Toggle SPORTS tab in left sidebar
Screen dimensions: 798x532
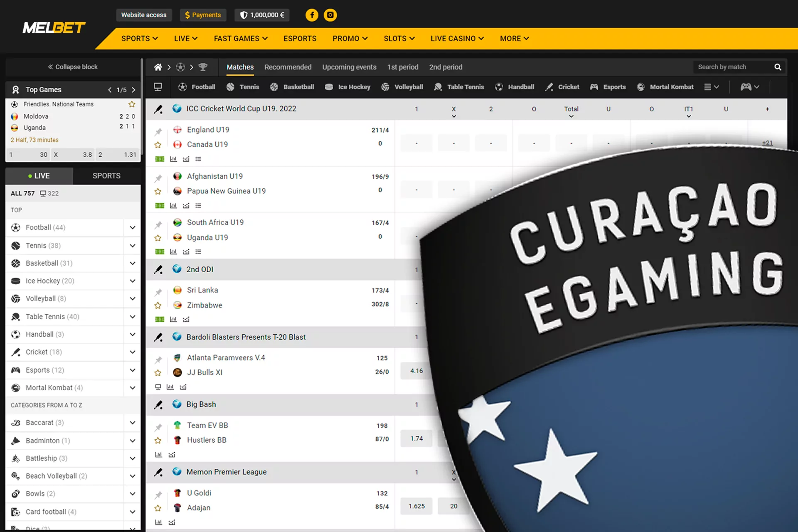pos(106,175)
